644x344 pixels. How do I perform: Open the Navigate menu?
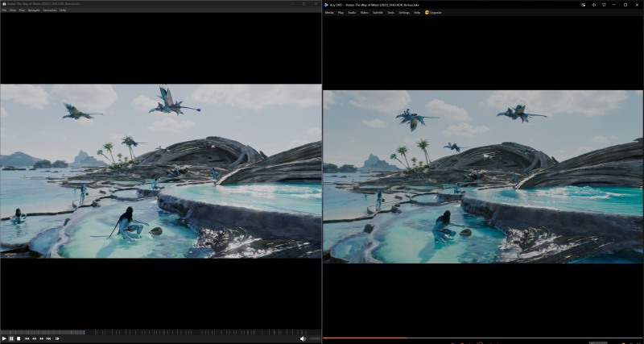[x=34, y=10]
